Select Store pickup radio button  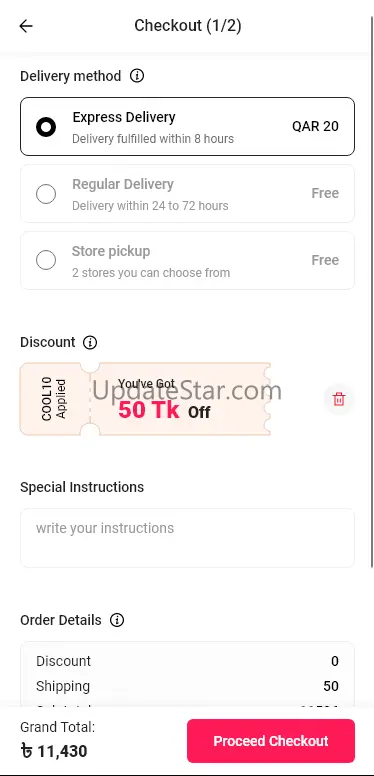pyautogui.click(x=46, y=260)
